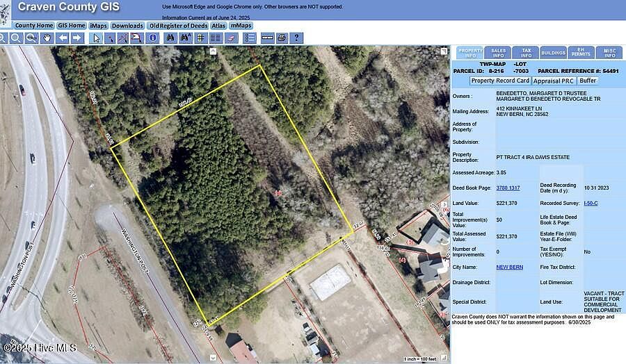Open the Misc Info tab

click(609, 53)
